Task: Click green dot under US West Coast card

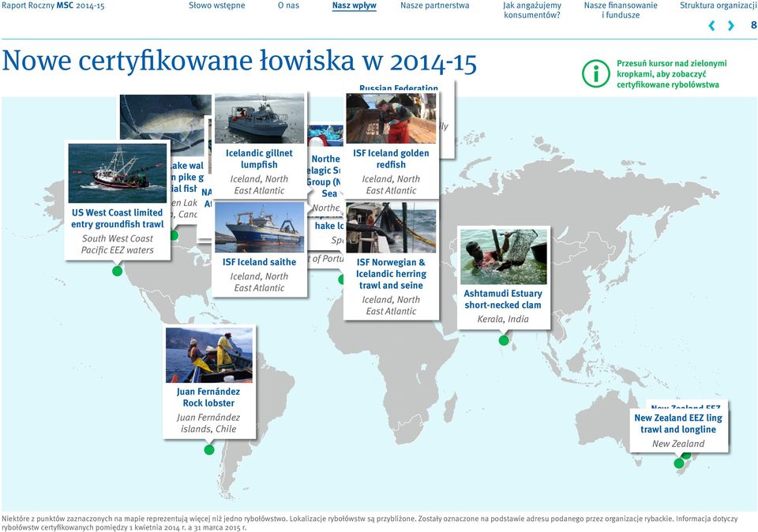Action: (x=117, y=271)
